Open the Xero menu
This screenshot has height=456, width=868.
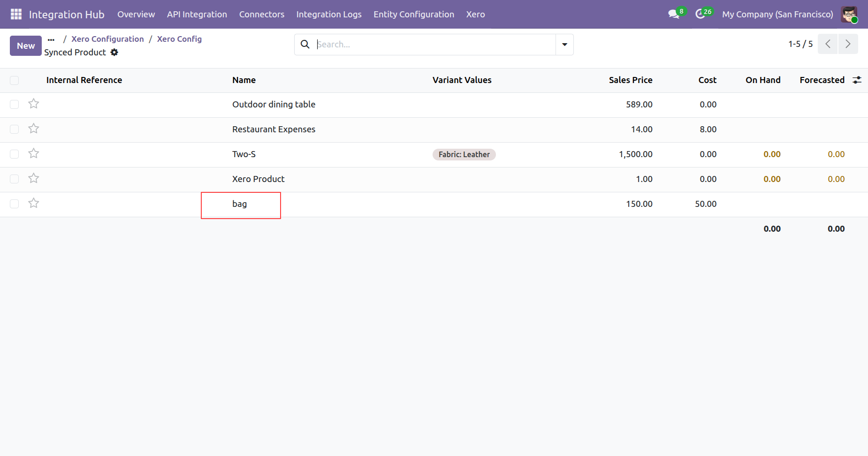[476, 14]
